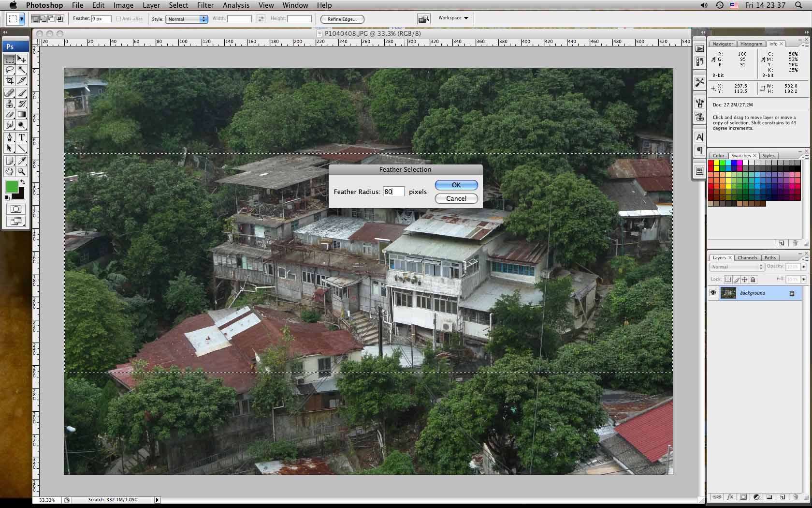Select the Smudge tool
812x508 pixels.
click(x=10, y=125)
